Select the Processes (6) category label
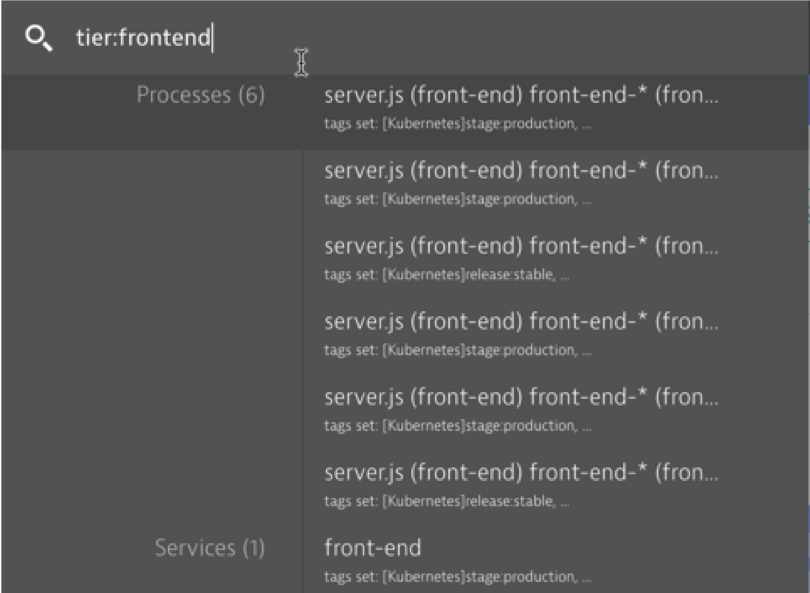This screenshot has height=593, width=810. (200, 95)
